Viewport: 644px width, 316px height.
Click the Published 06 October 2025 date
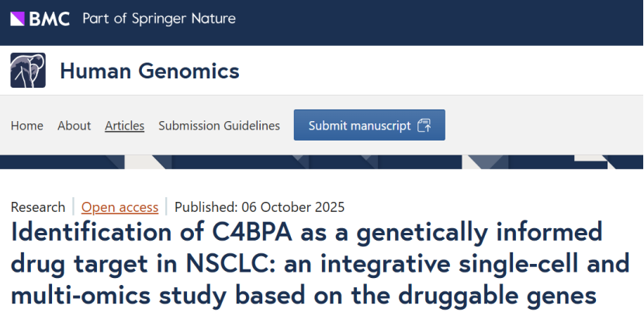[259, 207]
